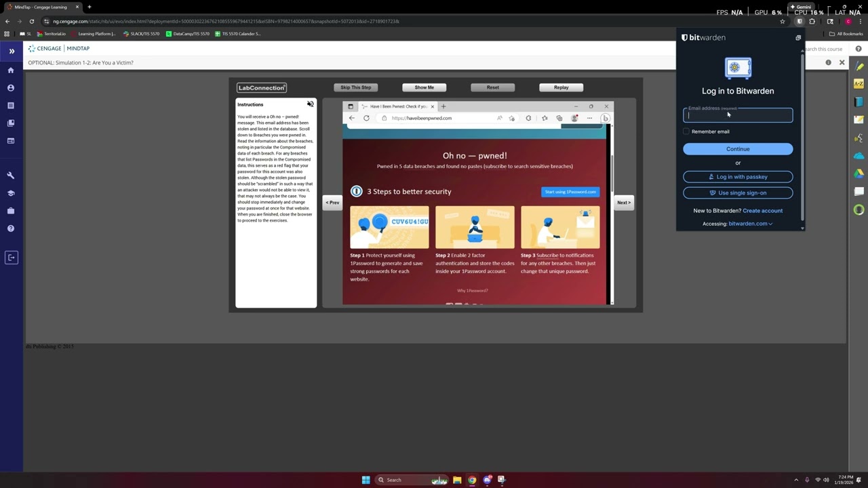Click the Step 2 two-factor illustration
The height and width of the screenshot is (488, 868).
click(x=475, y=227)
